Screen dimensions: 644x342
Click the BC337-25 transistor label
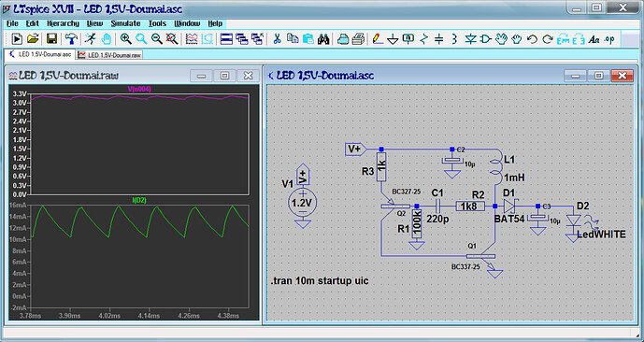coord(465,267)
